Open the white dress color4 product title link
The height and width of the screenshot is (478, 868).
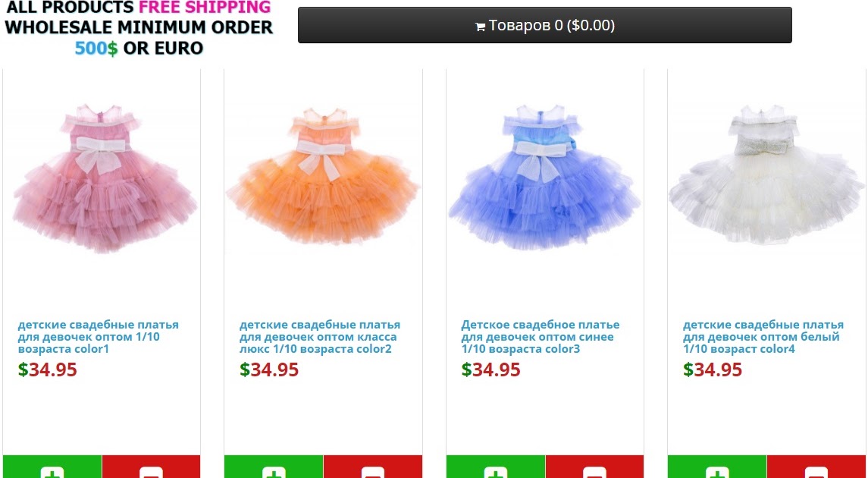click(x=763, y=337)
